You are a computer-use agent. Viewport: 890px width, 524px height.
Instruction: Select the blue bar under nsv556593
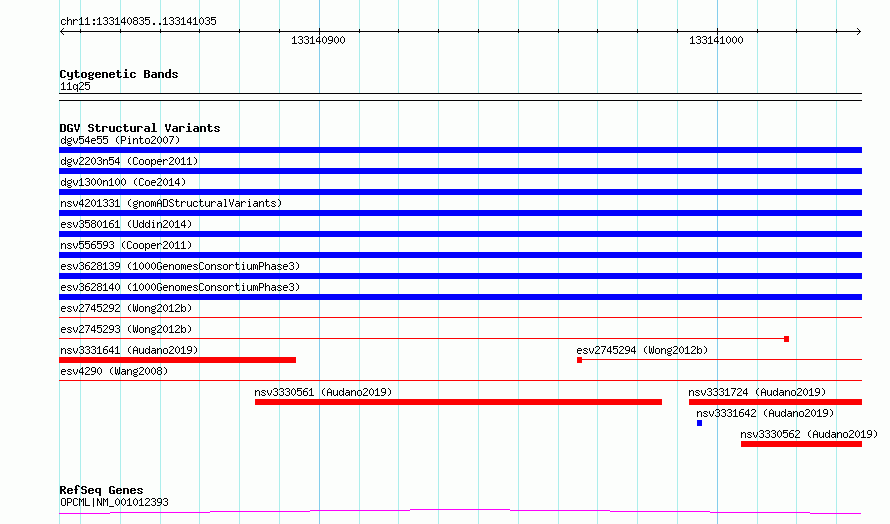tap(460, 255)
